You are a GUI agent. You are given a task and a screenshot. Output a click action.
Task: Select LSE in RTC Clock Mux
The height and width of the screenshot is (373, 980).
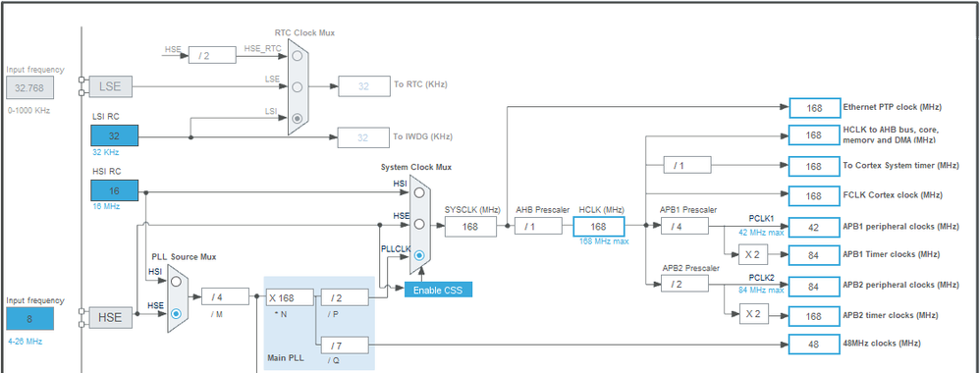pos(298,86)
